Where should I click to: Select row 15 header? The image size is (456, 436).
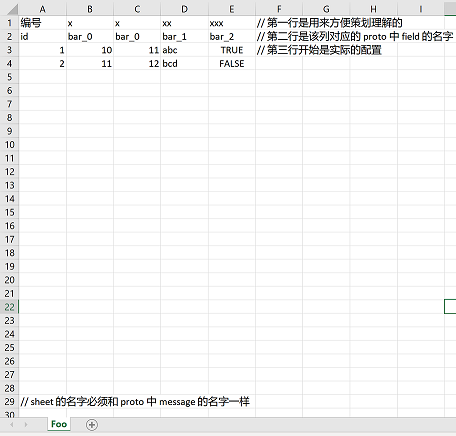[9, 212]
